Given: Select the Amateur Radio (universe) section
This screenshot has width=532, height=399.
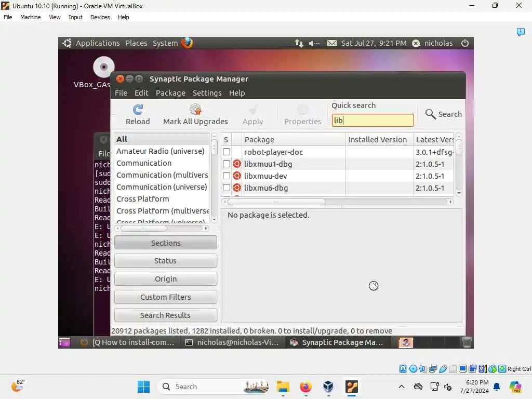Looking at the screenshot, I should 160,151.
